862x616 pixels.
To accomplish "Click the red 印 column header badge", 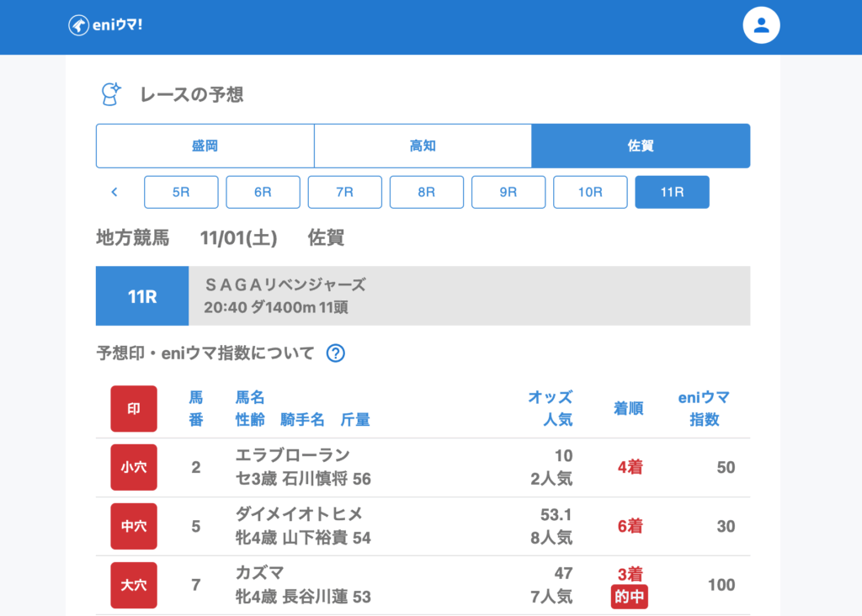I will click(x=134, y=409).
